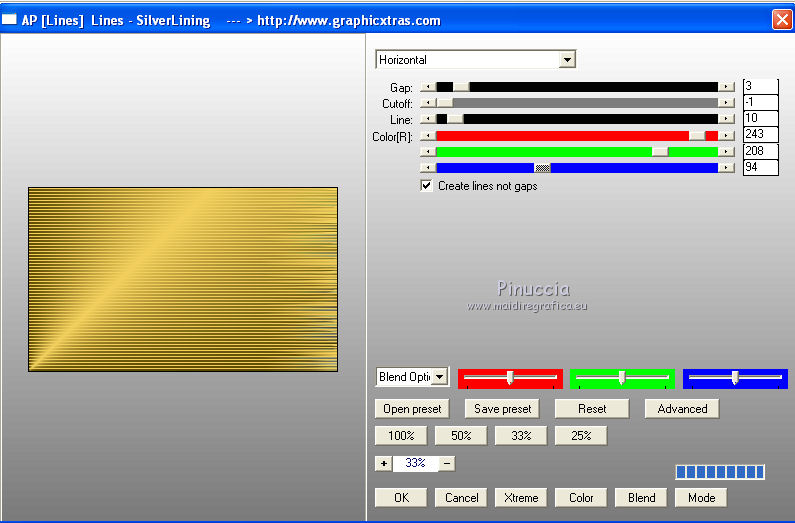795x523 pixels.
Task: Click the Blend button
Action: (x=641, y=498)
